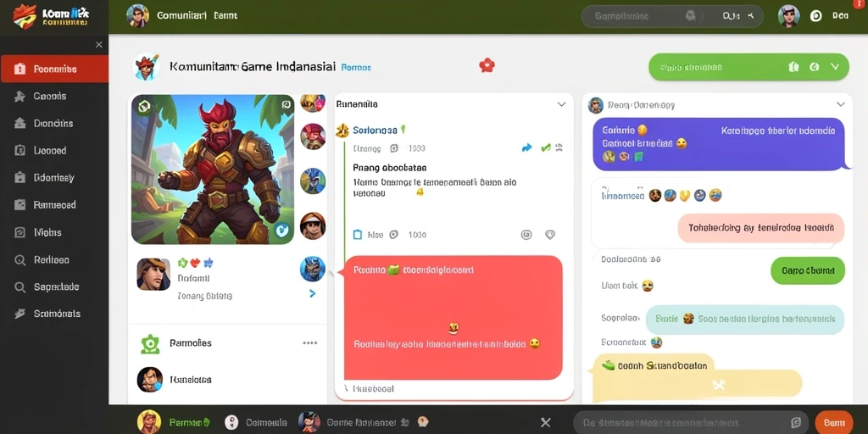Click the light-blue "Bintic" message bubble
Screen dimensions: 868x434
[745, 320]
